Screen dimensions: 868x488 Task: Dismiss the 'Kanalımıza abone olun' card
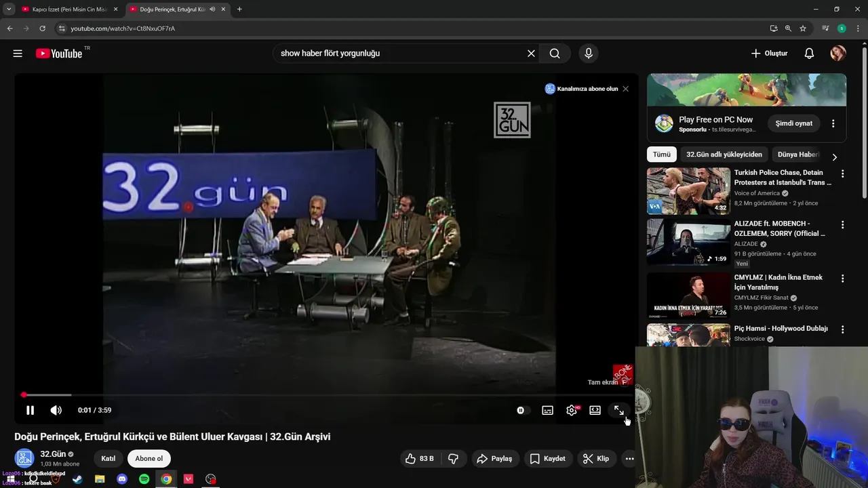coord(625,89)
